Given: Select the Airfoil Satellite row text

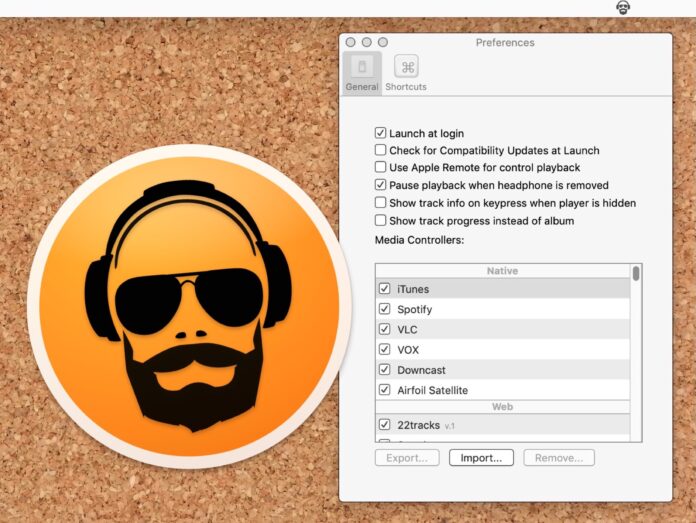Looking at the screenshot, I should [x=432, y=390].
